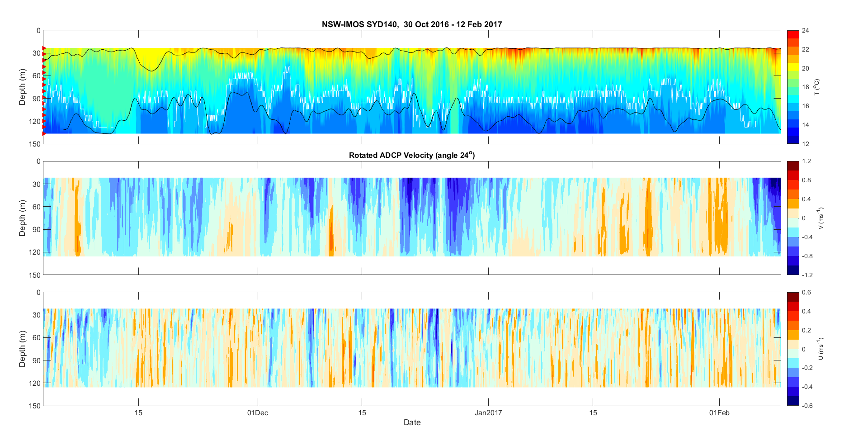Click the bottommost red triangle depth marker
The image size is (868, 436).
44,133
